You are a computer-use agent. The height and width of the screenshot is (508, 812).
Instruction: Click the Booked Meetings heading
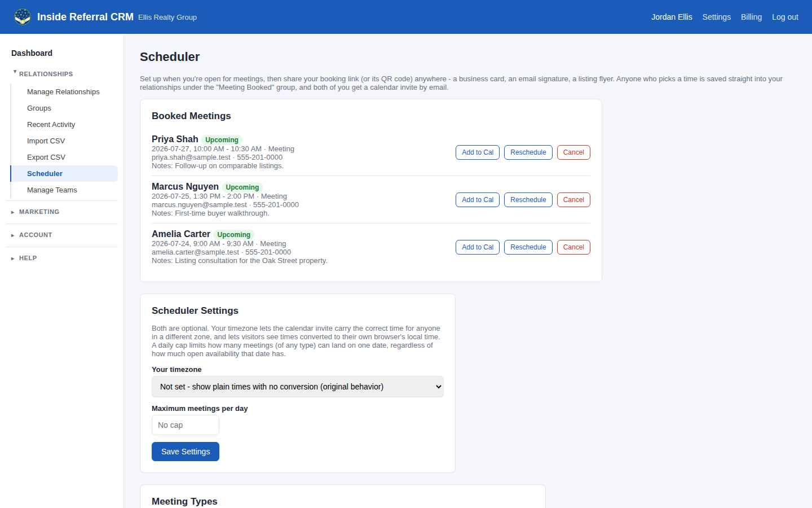pyautogui.click(x=191, y=116)
